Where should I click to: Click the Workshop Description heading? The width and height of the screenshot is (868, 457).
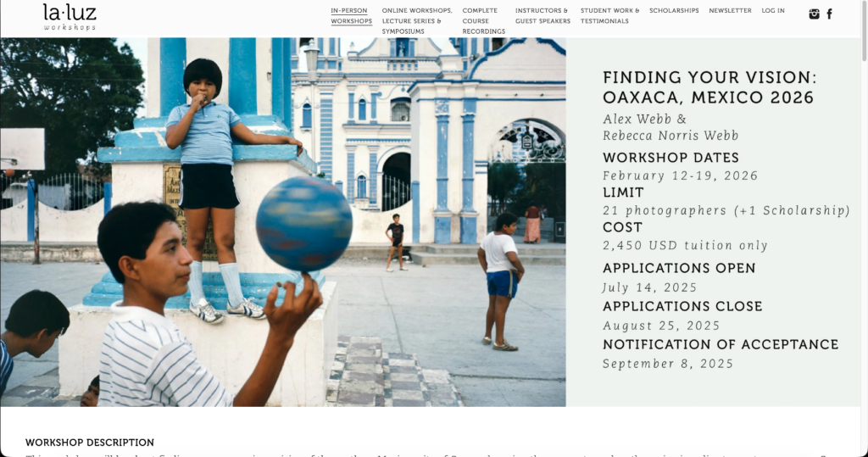(x=90, y=443)
